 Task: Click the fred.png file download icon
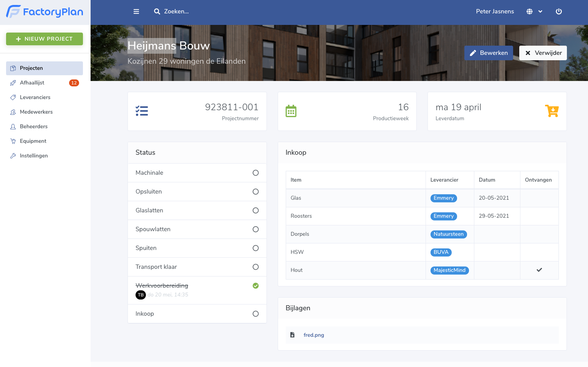click(293, 335)
